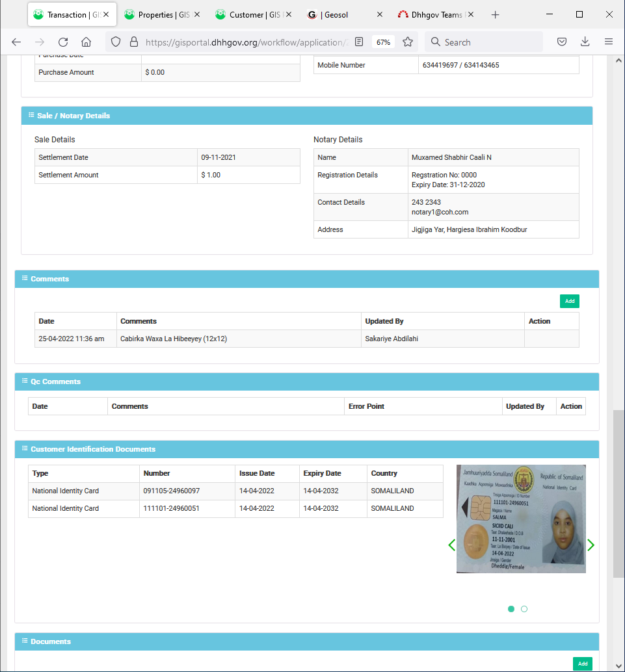Open the Firefox application menu
The image size is (625, 672).
(608, 42)
